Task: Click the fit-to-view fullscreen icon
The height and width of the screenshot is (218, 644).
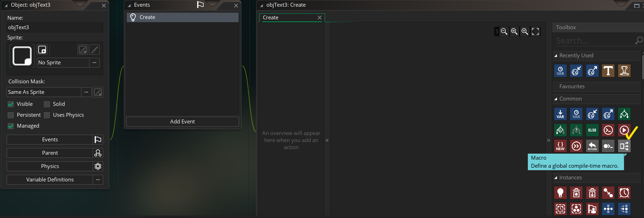Action: click(x=535, y=31)
